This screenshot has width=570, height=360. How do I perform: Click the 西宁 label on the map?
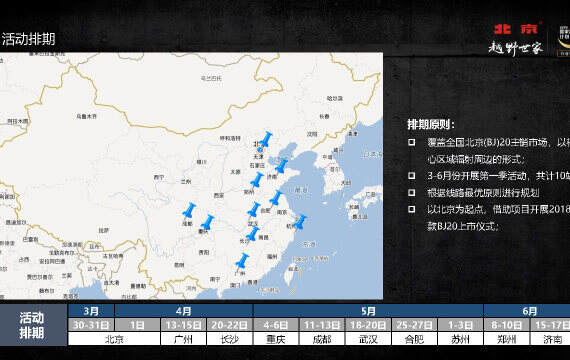click(159, 177)
